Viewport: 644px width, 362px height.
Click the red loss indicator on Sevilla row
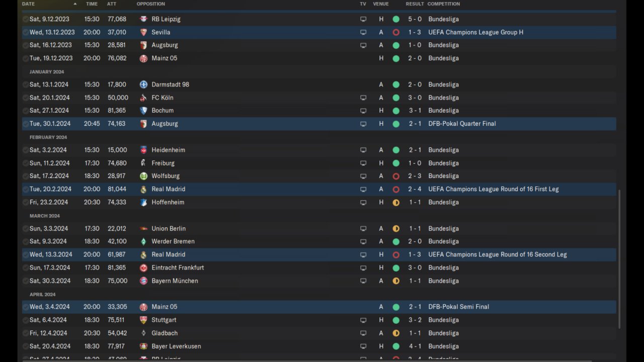point(396,32)
